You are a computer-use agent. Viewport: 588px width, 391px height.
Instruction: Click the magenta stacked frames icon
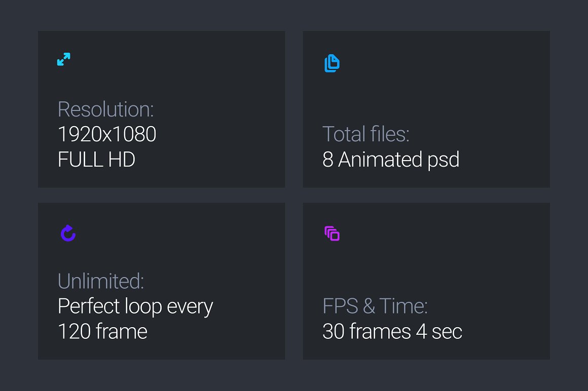[332, 233]
